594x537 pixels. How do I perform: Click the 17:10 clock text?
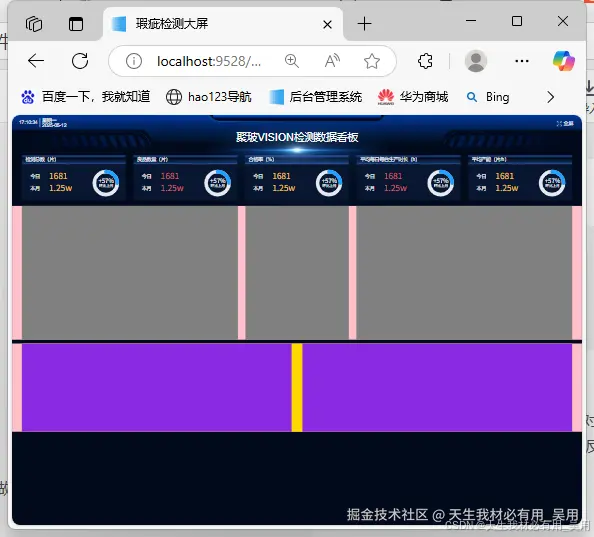pos(28,122)
